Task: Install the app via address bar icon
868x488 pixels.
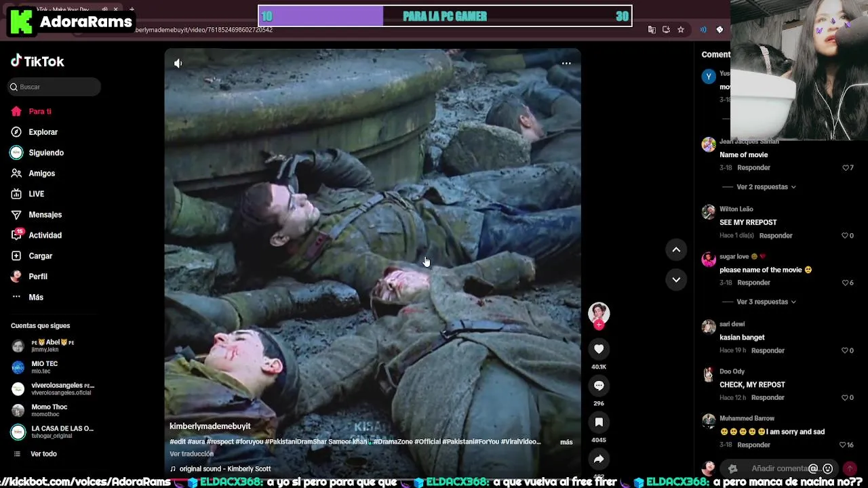Action: 666,30
